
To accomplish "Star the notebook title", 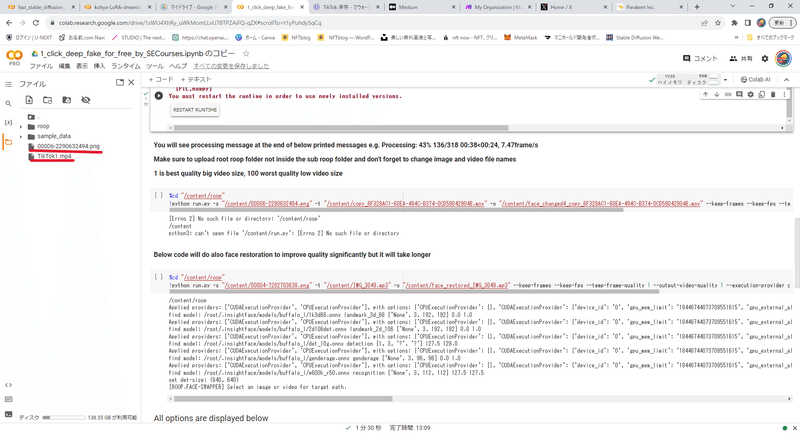I will pos(246,54).
